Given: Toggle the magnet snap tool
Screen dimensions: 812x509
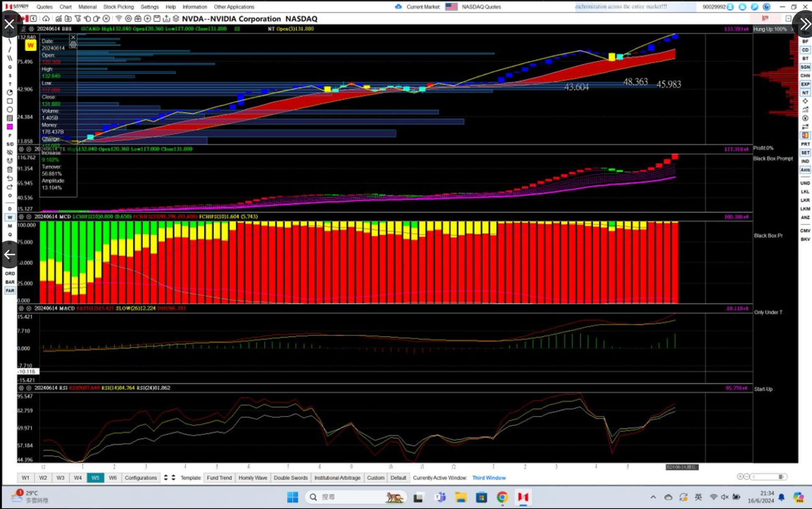Looking at the screenshot, I should 10,161.
